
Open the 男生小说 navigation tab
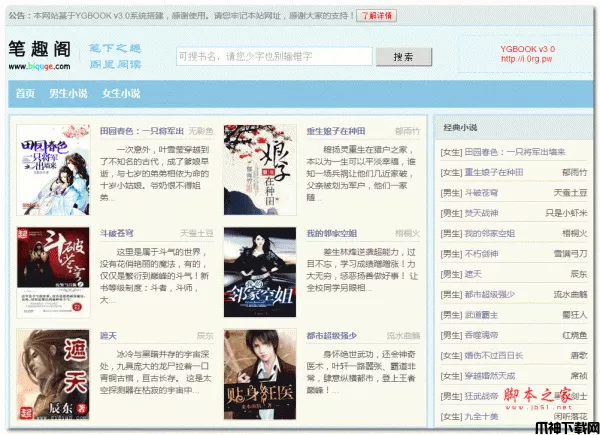click(x=68, y=93)
